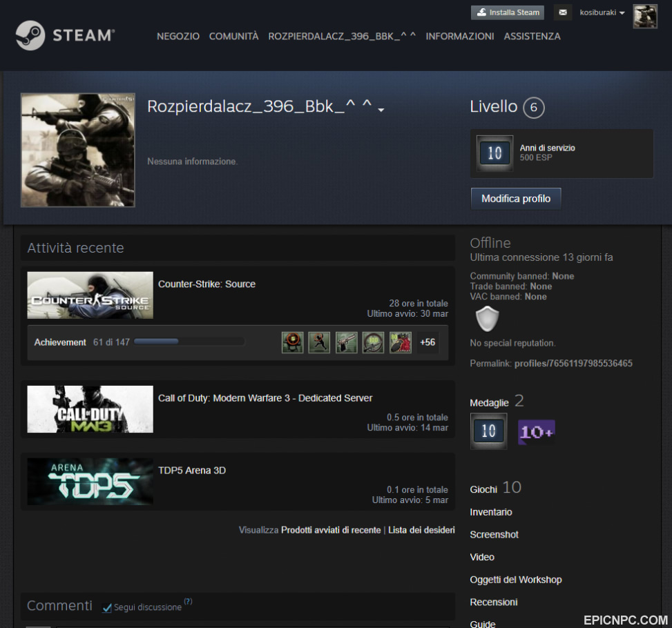Click the pistol achievement icon
Image resolution: width=672 pixels, height=628 pixels.
coord(346,342)
